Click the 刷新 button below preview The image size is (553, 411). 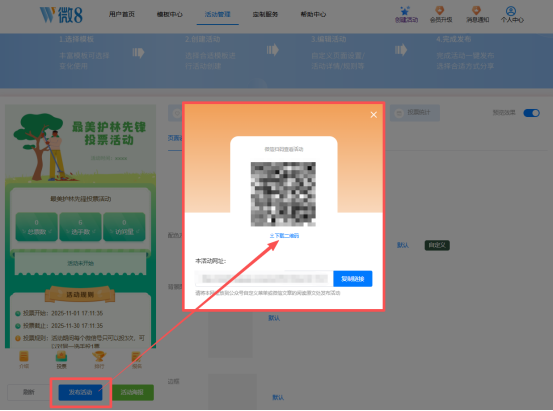[x=29, y=392]
